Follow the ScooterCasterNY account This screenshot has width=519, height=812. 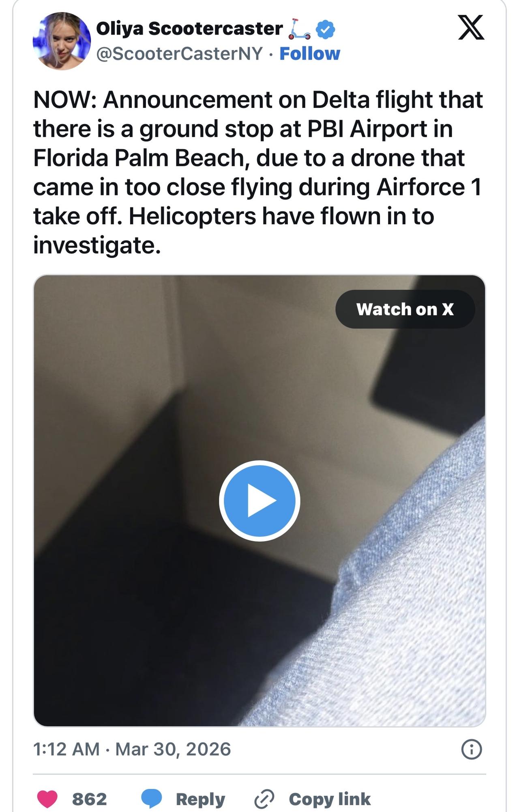tap(310, 54)
